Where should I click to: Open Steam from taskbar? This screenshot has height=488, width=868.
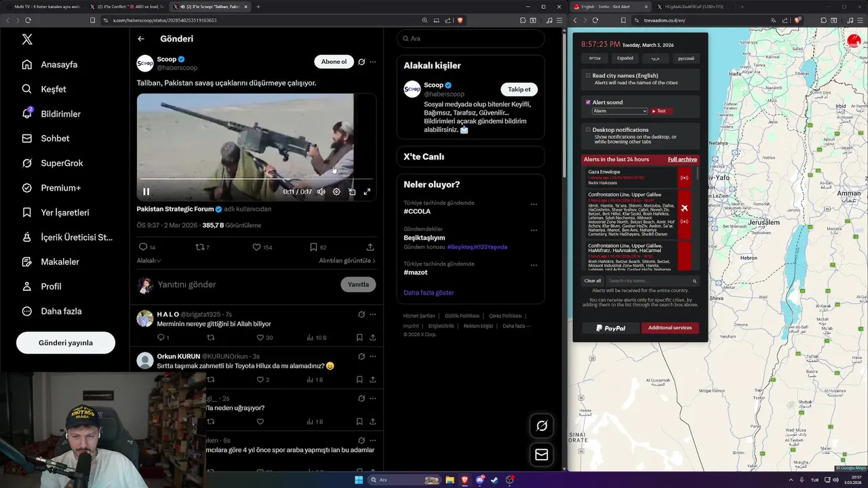coord(494,480)
